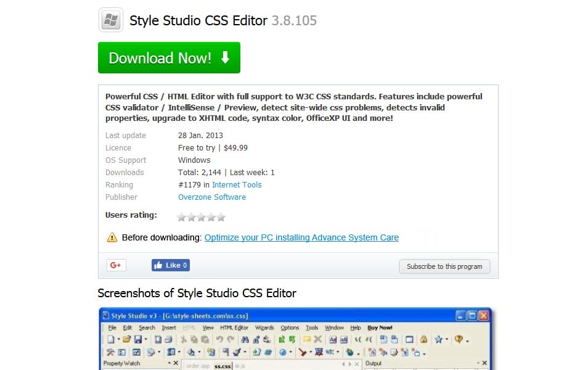
Task: Click the 'Screenshots of Style Studio CSS Editor' heading
Action: 197,293
